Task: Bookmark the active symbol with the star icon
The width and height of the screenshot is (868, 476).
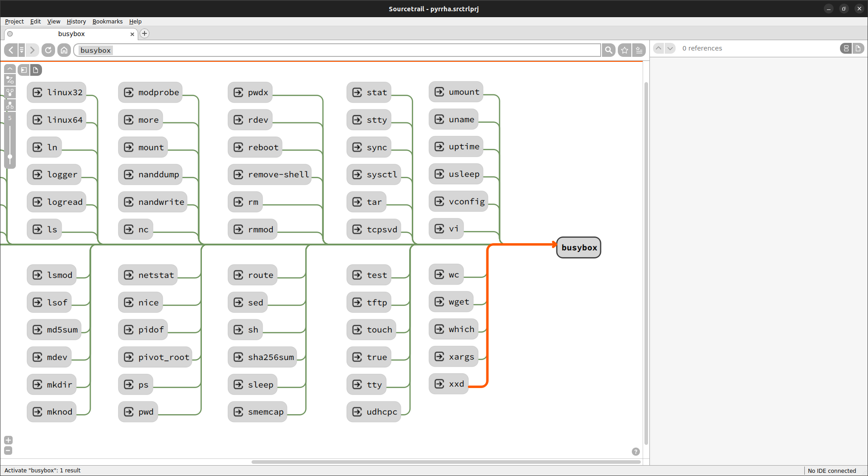Action: click(625, 50)
